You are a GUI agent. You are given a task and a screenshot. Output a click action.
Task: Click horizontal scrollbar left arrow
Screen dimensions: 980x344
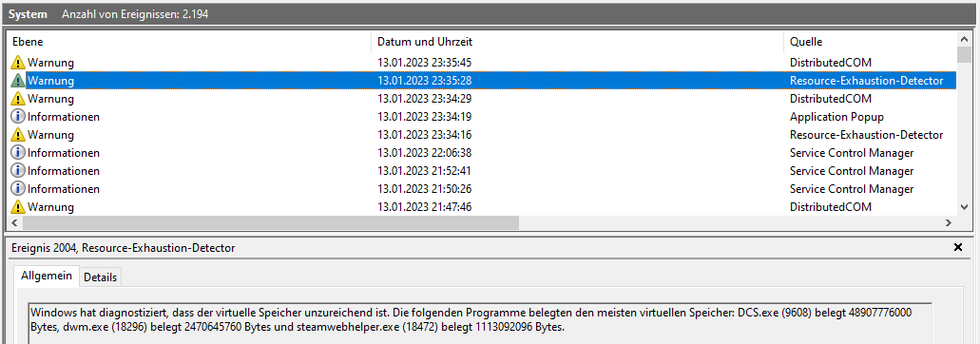pos(15,222)
